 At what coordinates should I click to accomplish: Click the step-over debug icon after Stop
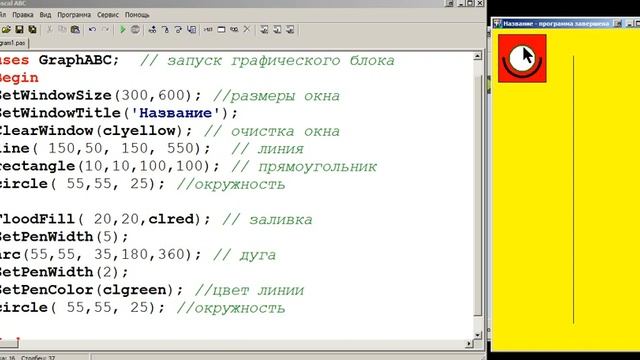coord(152,30)
